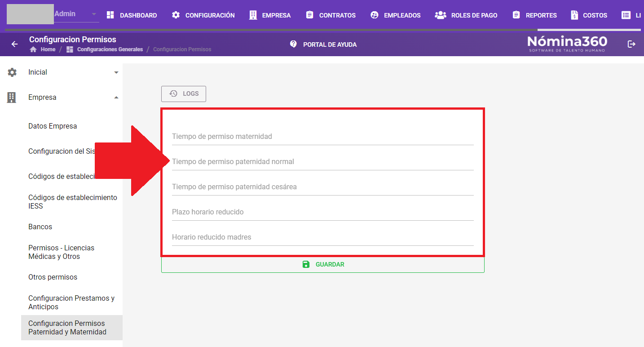Select Configuracion Permisos Paternidad y Maternidad
This screenshot has width=644, height=347.
72,328
